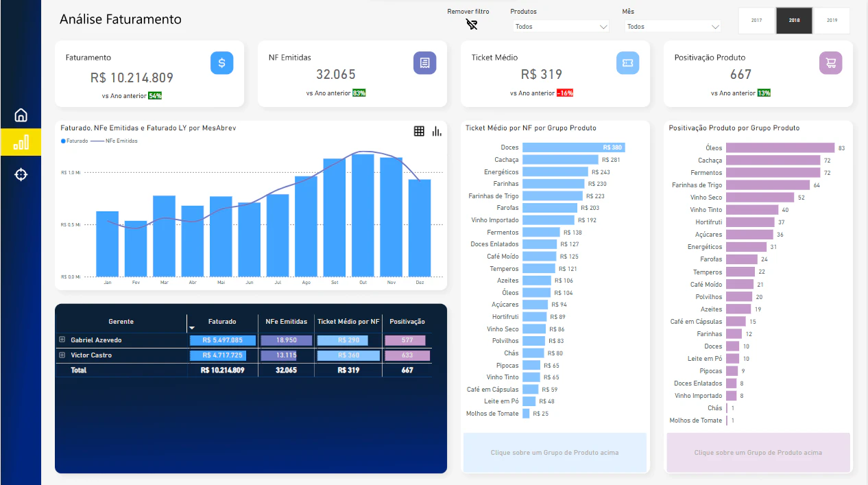Select the Doces bar in Ticket Médio chart
Screen dimensions: 868x485
click(x=573, y=147)
